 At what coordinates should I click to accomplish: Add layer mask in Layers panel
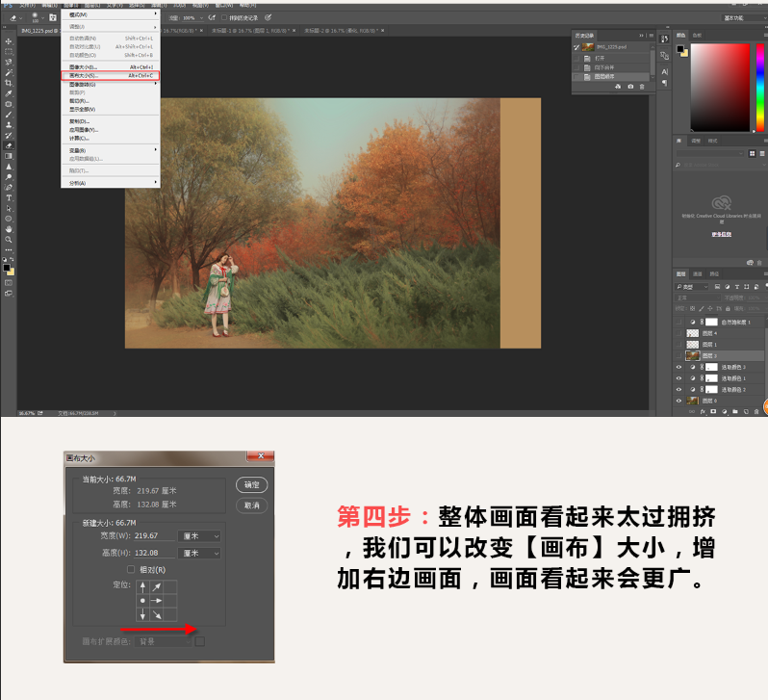[714, 412]
